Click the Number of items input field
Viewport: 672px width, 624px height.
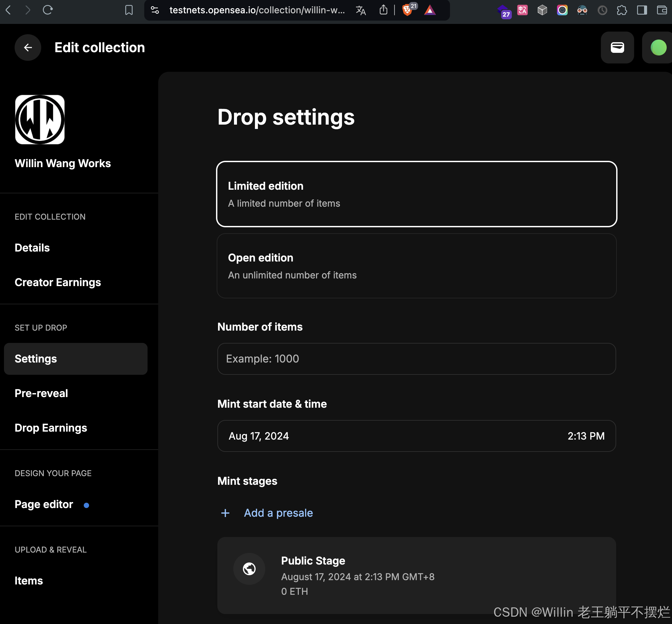[416, 359]
